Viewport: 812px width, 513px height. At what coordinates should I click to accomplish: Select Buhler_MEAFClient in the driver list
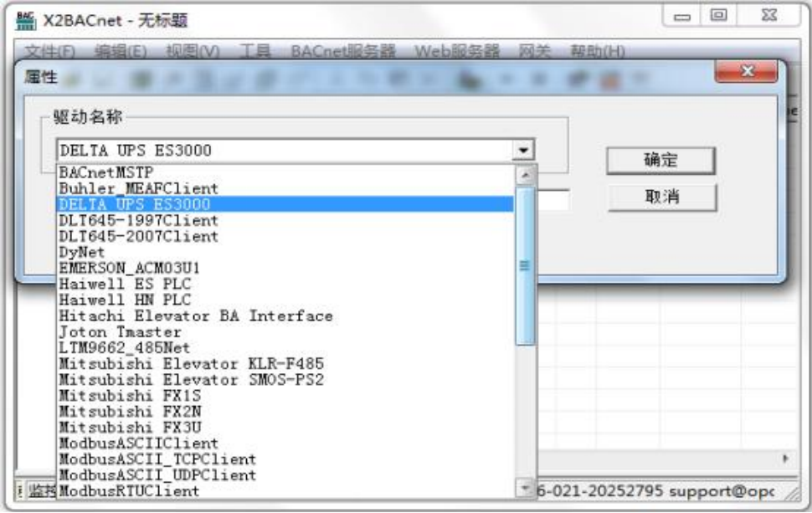click(285, 188)
